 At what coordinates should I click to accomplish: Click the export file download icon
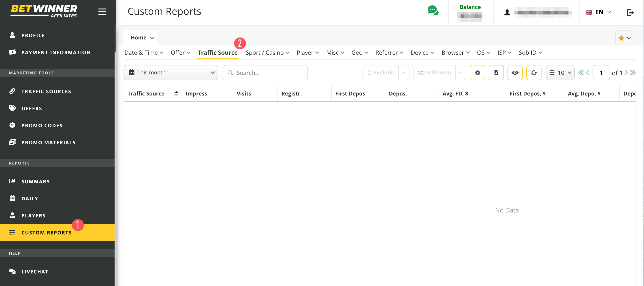coord(496,73)
